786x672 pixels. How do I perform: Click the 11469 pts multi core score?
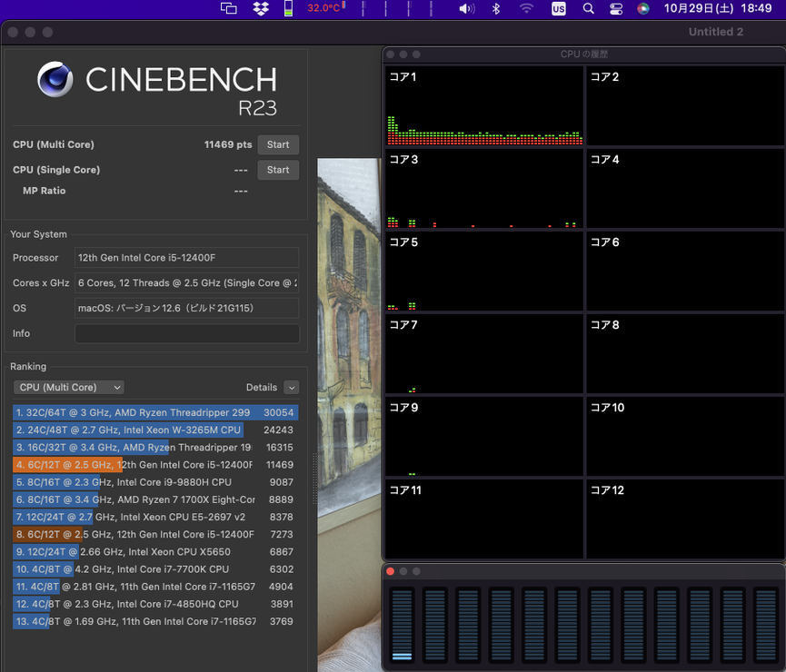228,144
